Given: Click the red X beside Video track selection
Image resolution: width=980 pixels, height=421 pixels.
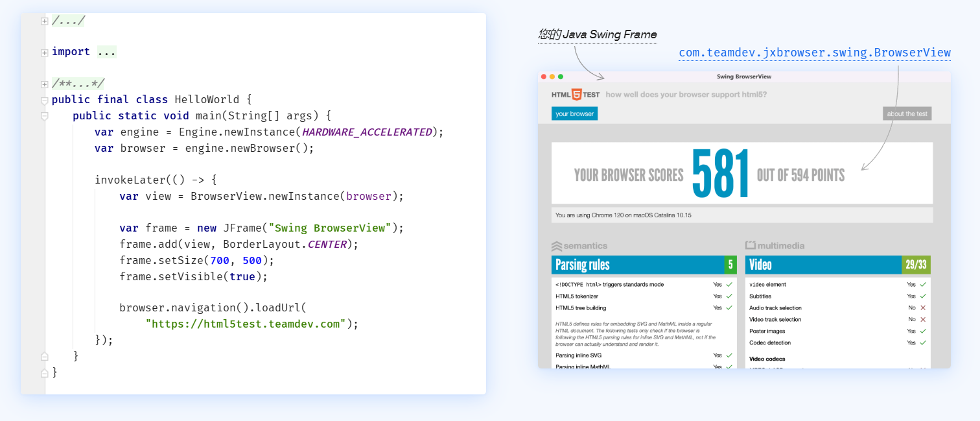Looking at the screenshot, I should tap(923, 320).
